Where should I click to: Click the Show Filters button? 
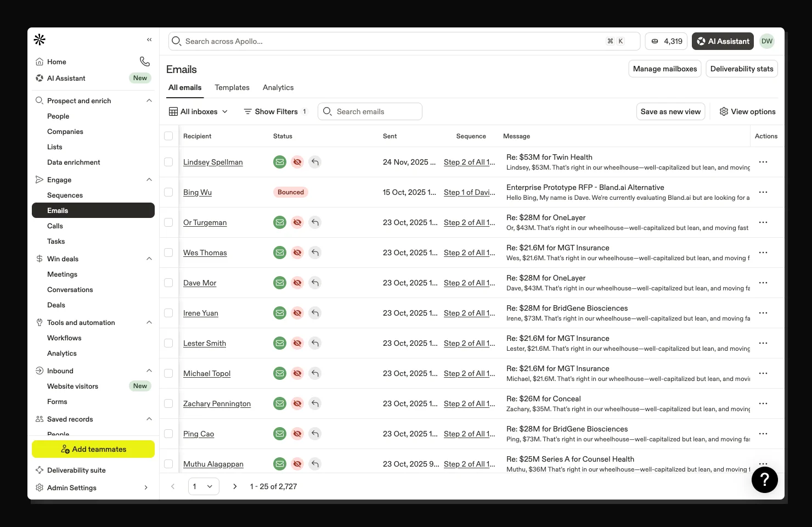tap(275, 111)
